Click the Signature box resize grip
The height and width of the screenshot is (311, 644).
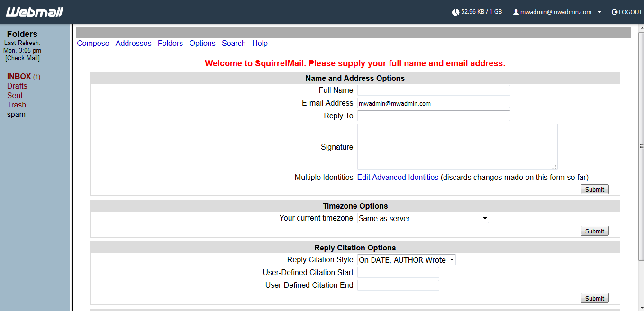(x=554, y=167)
